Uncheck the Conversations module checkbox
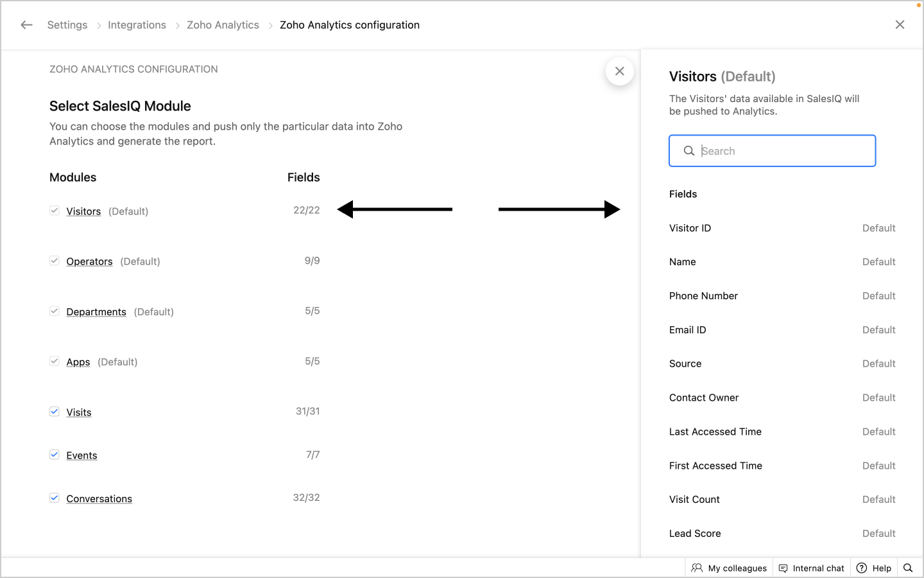 (55, 498)
